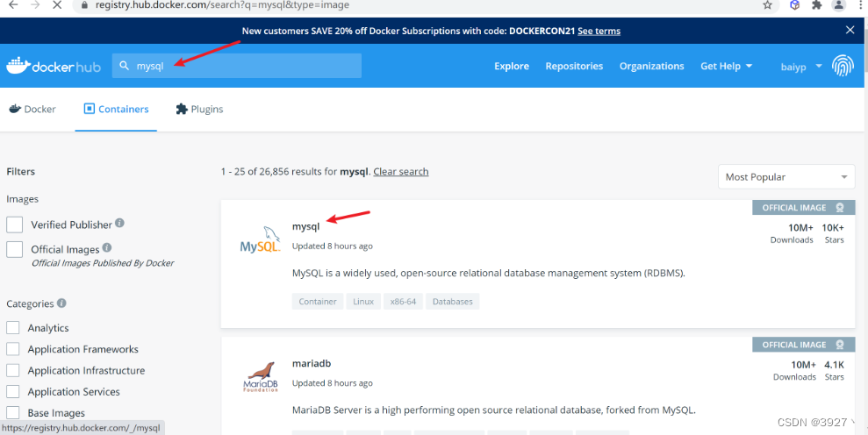Click the x86-64 tag on mysql
The height and width of the screenshot is (435, 868).
(403, 302)
